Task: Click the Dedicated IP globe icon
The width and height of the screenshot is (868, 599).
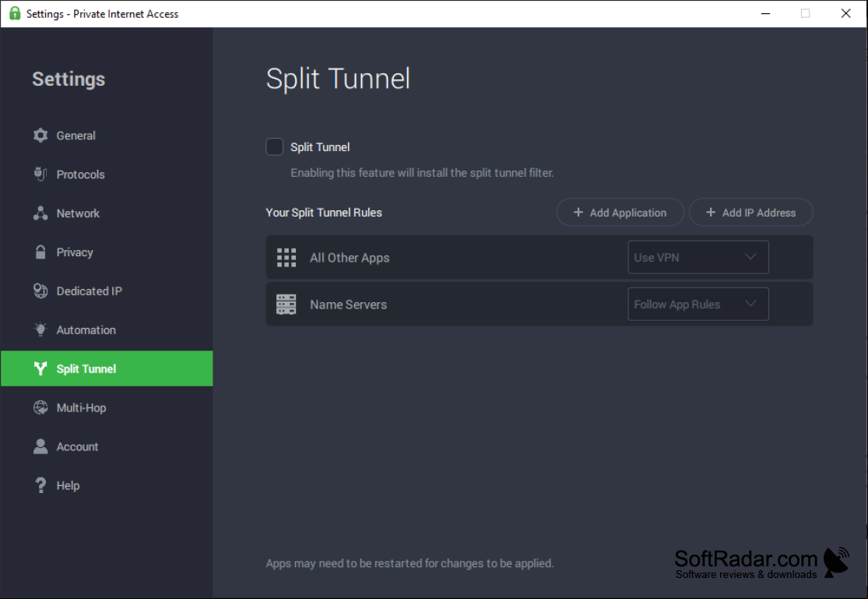Action: point(40,291)
